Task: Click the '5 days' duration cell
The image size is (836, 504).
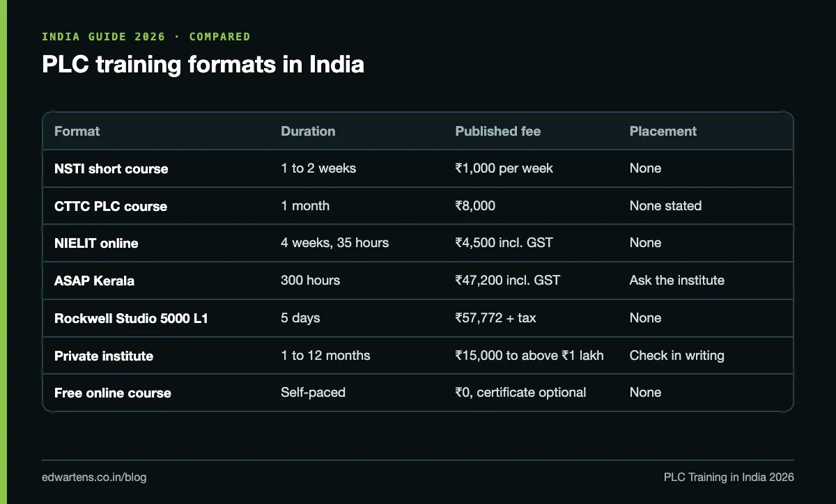Action: click(300, 318)
